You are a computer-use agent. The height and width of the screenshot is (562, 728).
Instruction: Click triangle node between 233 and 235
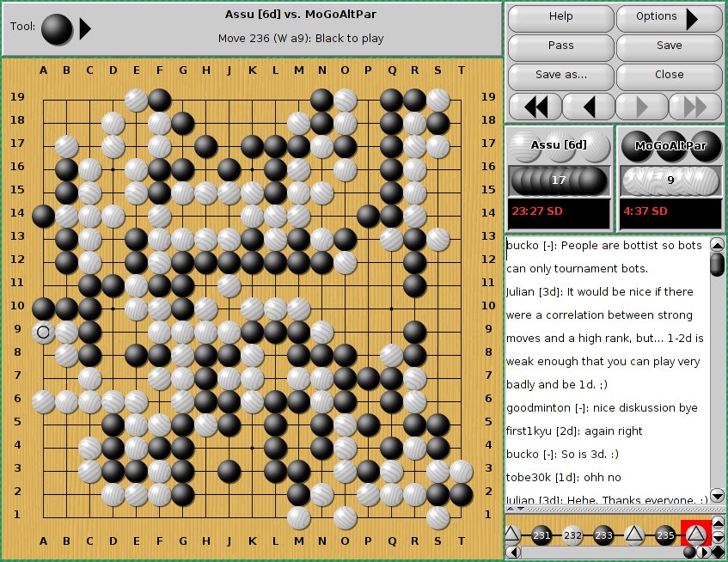click(x=634, y=535)
